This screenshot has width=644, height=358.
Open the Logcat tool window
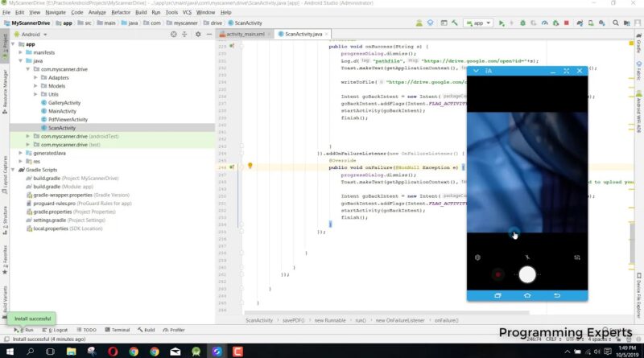55,330
